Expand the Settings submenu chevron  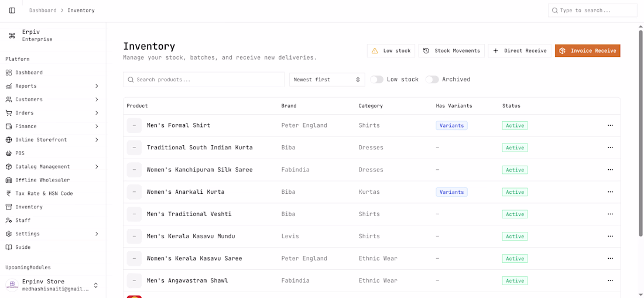(x=97, y=234)
